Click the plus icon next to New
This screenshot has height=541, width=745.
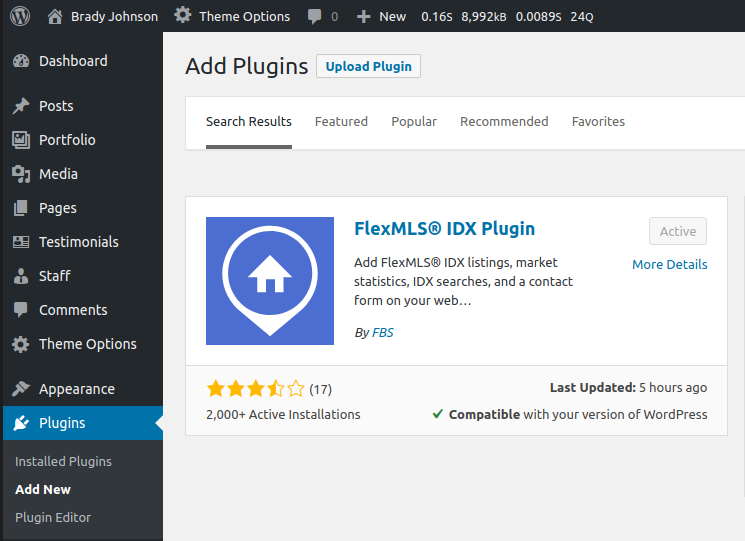(x=363, y=17)
